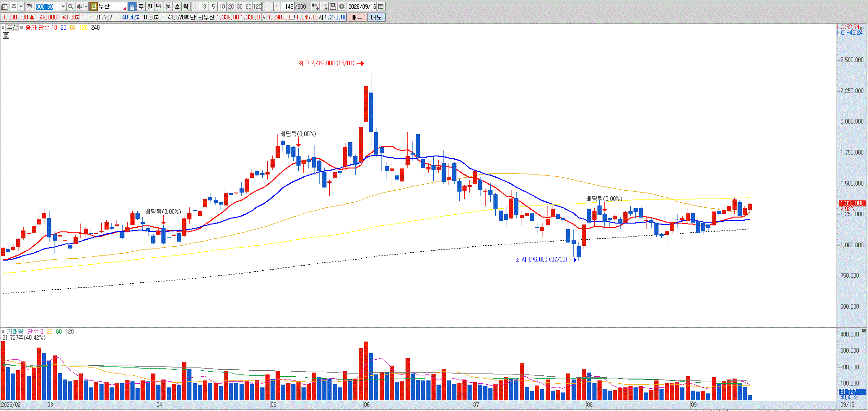Switch to 틱 tick chart
This screenshot has width=868, height=411.
(x=186, y=6)
